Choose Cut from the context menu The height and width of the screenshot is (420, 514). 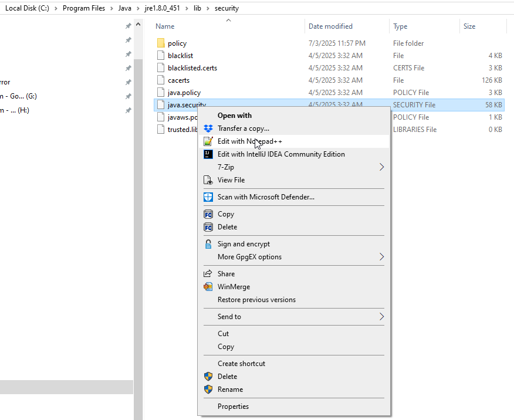pos(294,334)
